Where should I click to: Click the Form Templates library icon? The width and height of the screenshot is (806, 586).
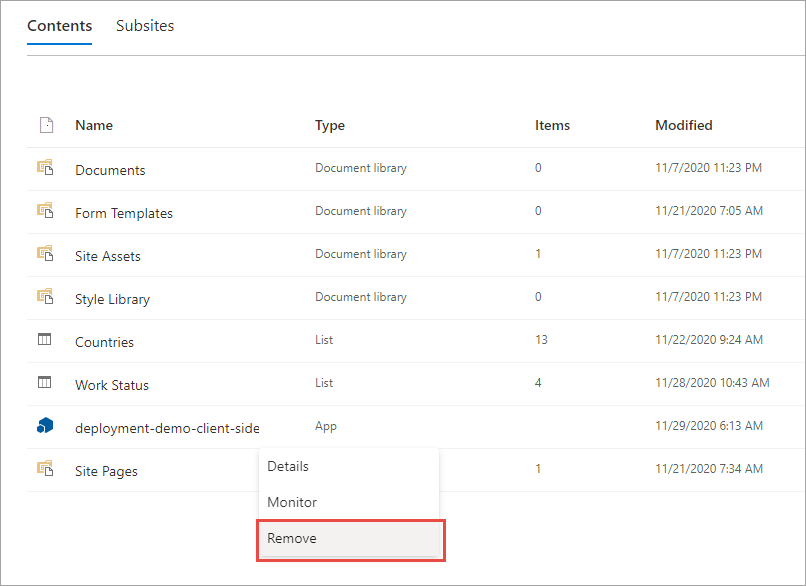pyautogui.click(x=45, y=210)
